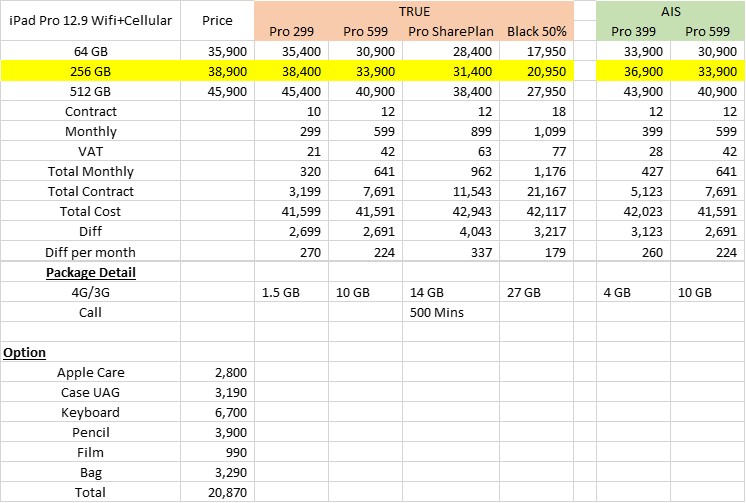Select the green 'AIS' carrier header
The height and width of the screenshot is (503, 746).
point(671,11)
